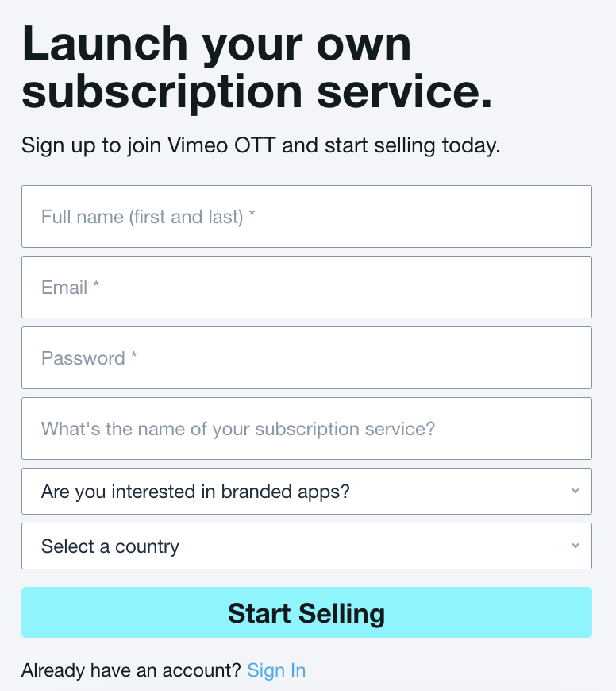Click the chevron arrow on branded apps selector

(576, 491)
